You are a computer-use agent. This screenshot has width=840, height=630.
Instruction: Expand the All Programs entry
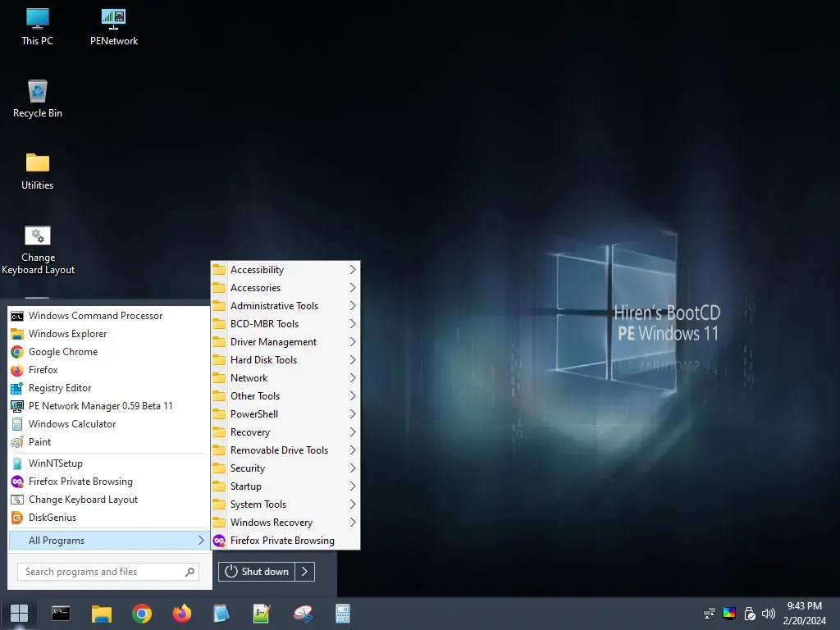(x=109, y=541)
